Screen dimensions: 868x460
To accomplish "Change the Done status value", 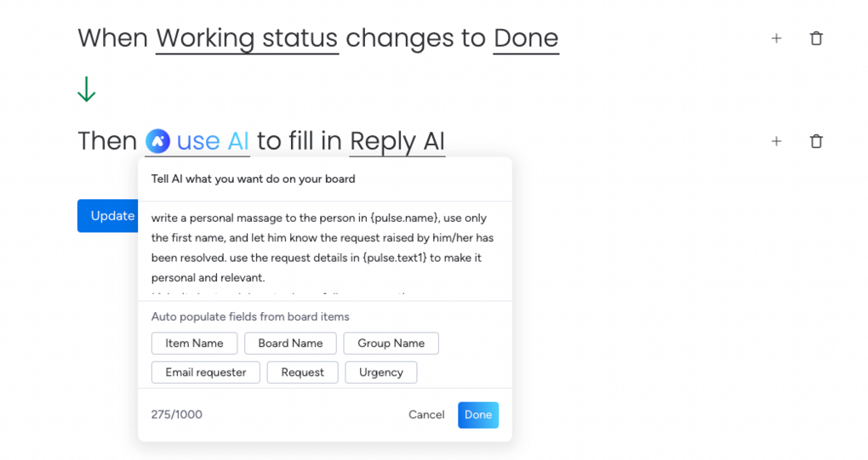I will pyautogui.click(x=526, y=38).
